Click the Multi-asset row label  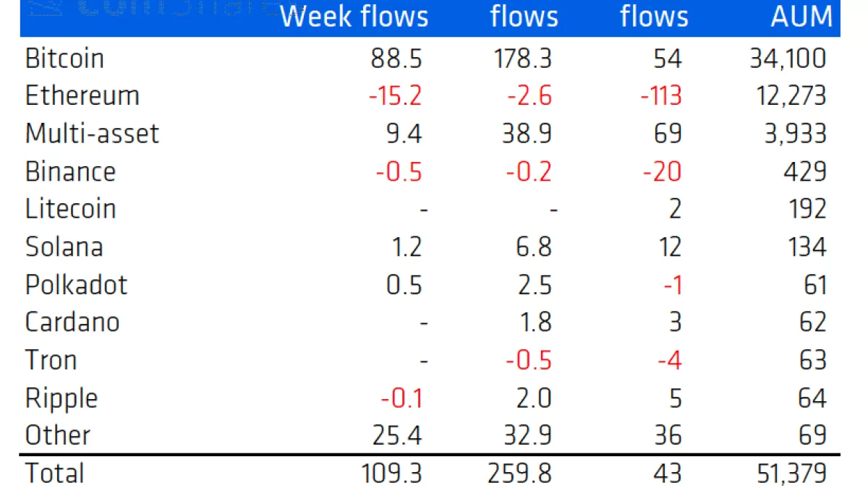[x=92, y=134]
